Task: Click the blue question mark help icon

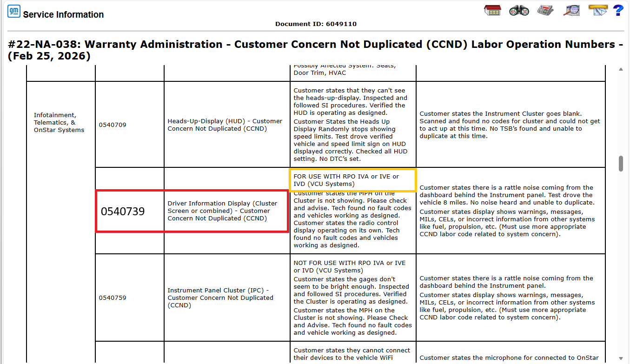Action: click(618, 11)
